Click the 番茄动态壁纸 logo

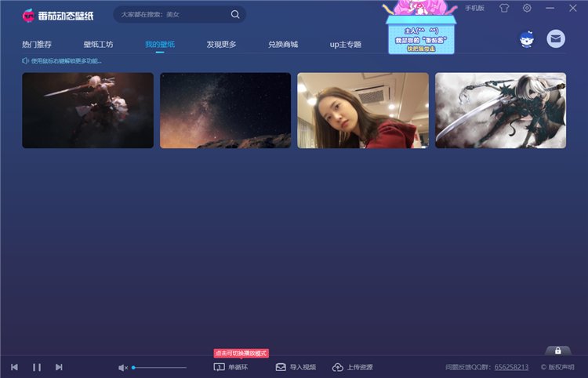click(58, 16)
